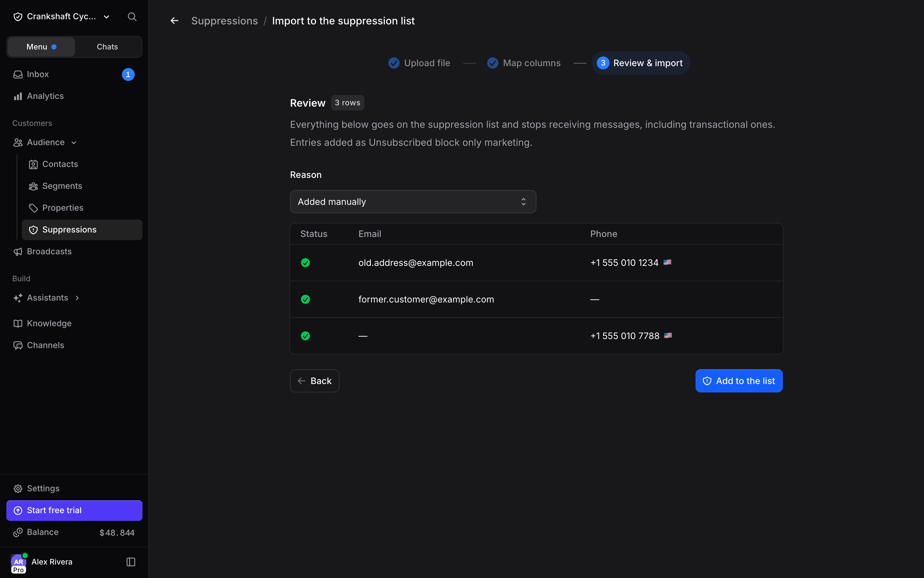The width and height of the screenshot is (924, 578).
Task: Go back to the Map columns step
Action: [524, 63]
